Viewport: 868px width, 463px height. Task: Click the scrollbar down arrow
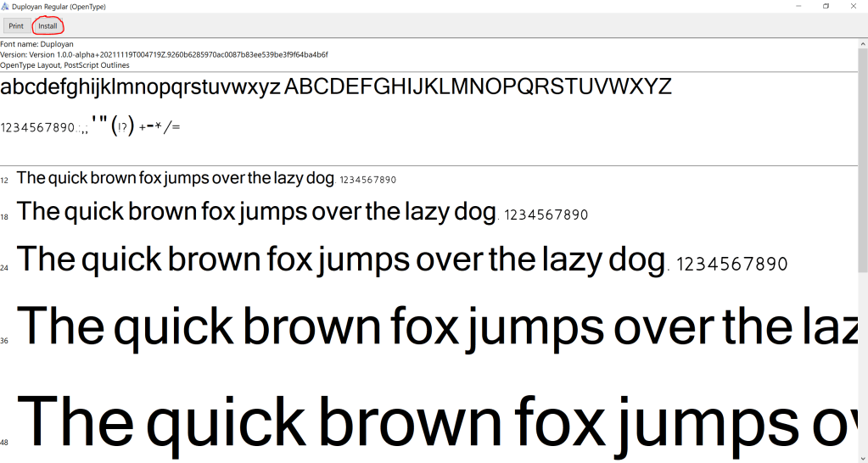(863, 458)
